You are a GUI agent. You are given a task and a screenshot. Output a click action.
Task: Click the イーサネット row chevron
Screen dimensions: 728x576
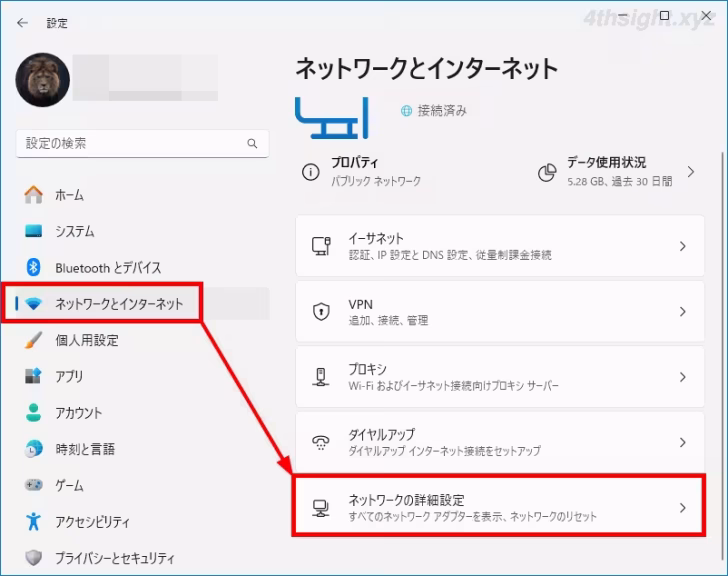click(x=682, y=246)
